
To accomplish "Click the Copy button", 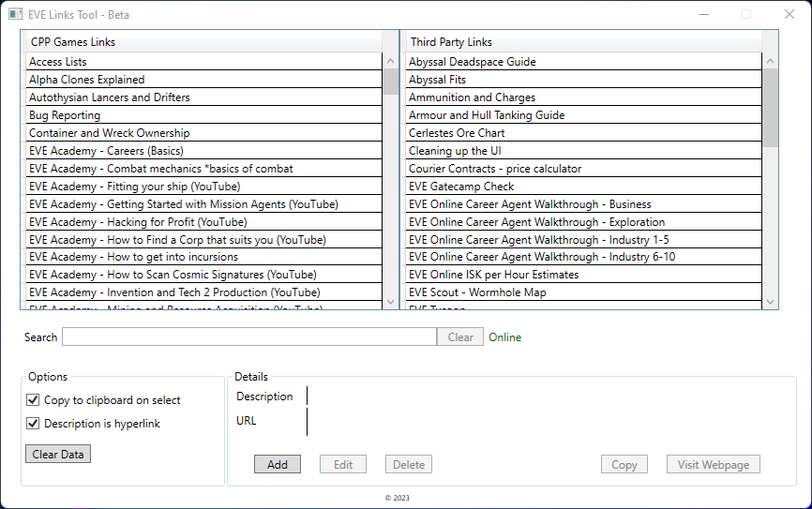I will point(624,464).
